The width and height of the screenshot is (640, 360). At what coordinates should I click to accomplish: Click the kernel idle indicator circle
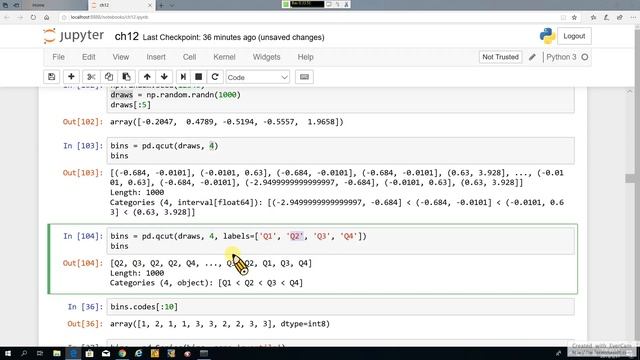coord(584,57)
